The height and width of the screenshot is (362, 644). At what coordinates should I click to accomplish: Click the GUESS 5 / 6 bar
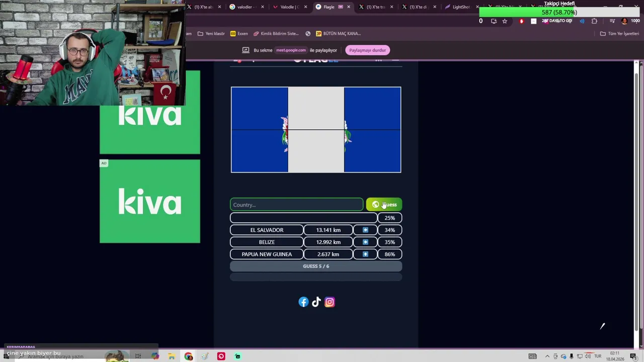pos(316,266)
